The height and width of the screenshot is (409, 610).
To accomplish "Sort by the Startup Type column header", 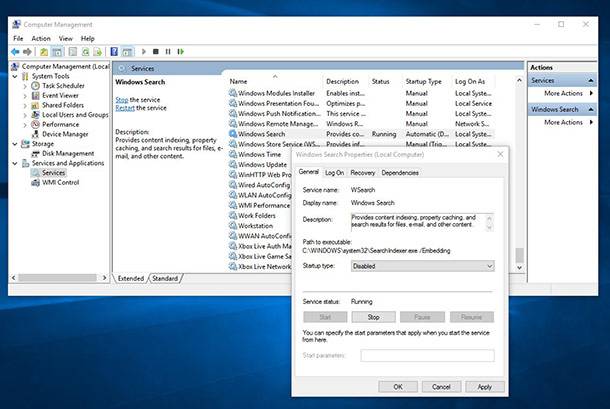I will [424, 81].
